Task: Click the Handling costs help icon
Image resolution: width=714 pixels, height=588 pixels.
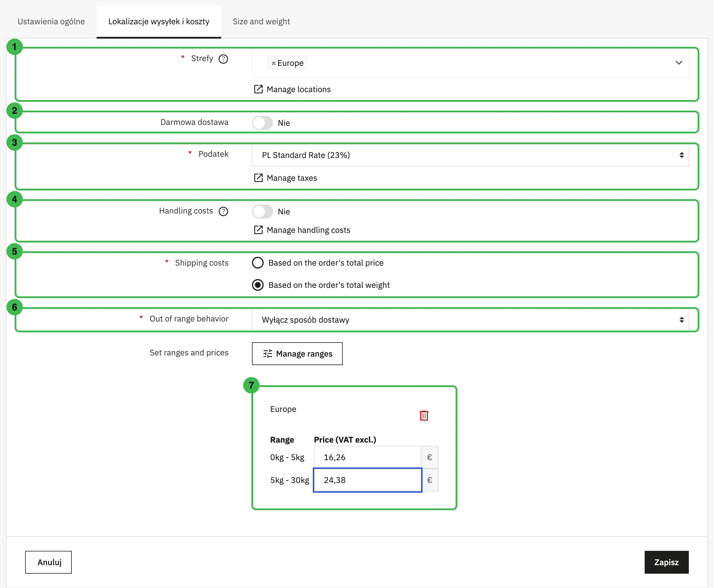Action: (223, 211)
